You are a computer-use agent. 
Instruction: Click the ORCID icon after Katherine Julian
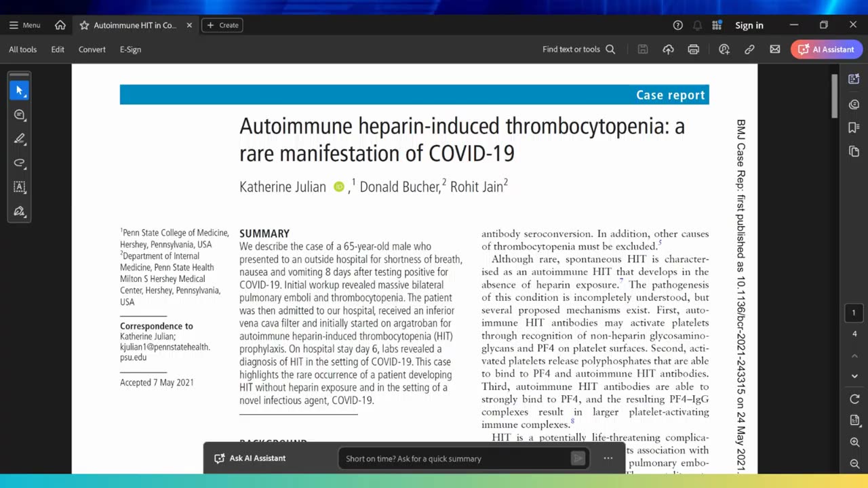[339, 187]
